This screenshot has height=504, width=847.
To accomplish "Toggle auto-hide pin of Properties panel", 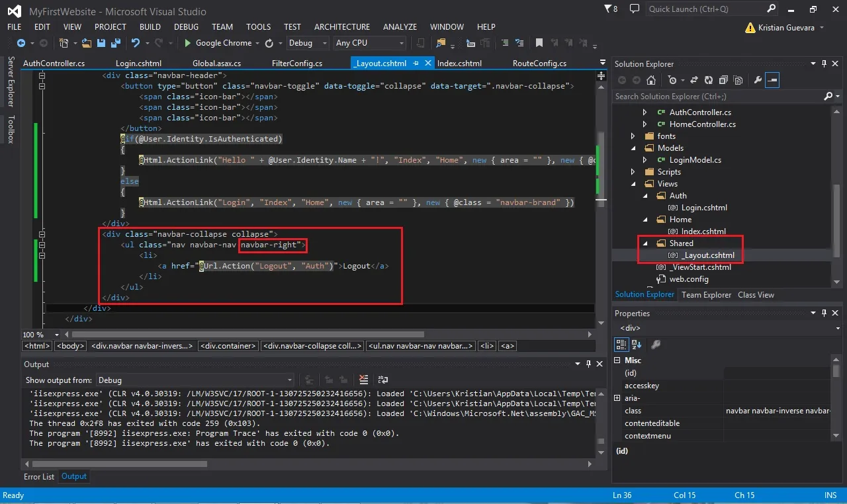I will pyautogui.click(x=825, y=313).
